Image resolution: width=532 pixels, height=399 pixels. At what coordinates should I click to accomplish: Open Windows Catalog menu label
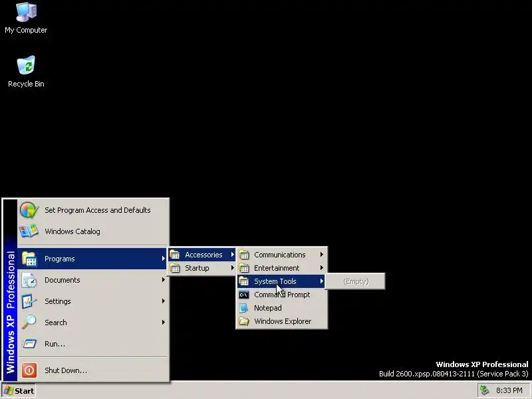coord(72,231)
